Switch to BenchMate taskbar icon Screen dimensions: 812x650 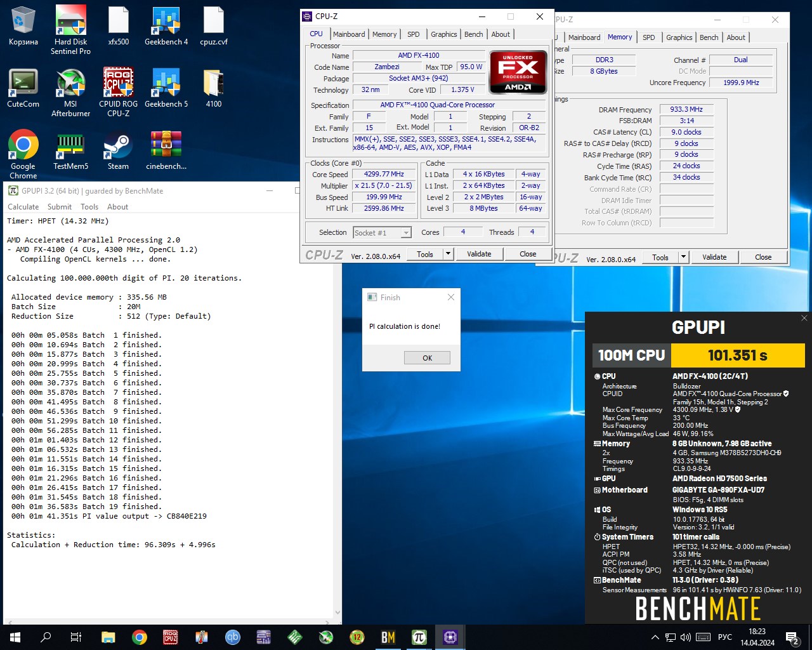click(x=388, y=637)
